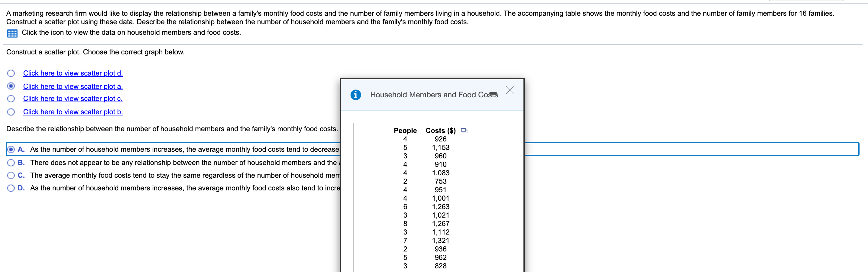Choose answer C, costs stay the same

[11, 175]
